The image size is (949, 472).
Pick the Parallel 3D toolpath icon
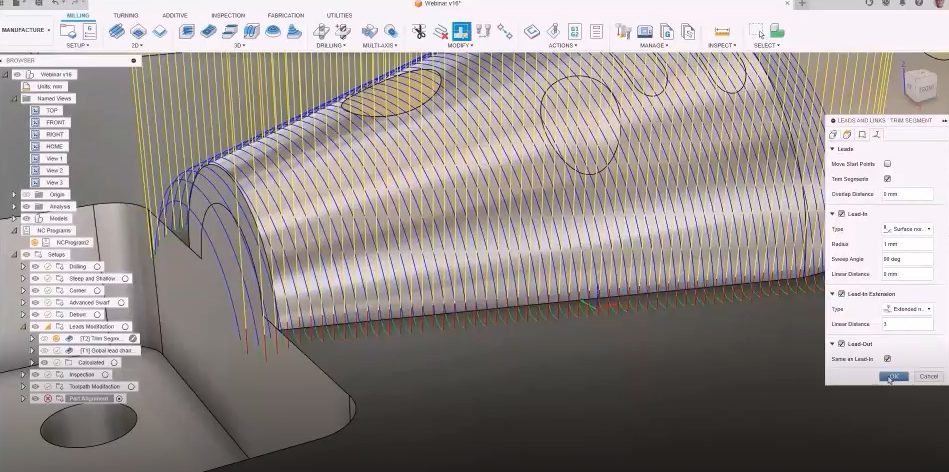251,31
